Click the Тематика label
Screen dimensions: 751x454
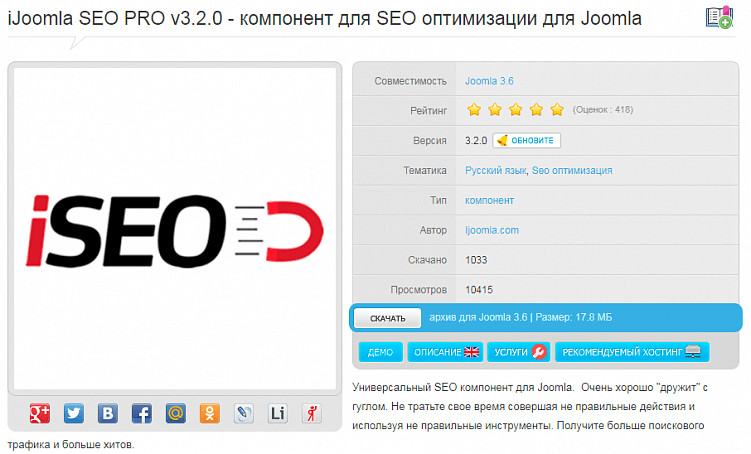point(425,170)
